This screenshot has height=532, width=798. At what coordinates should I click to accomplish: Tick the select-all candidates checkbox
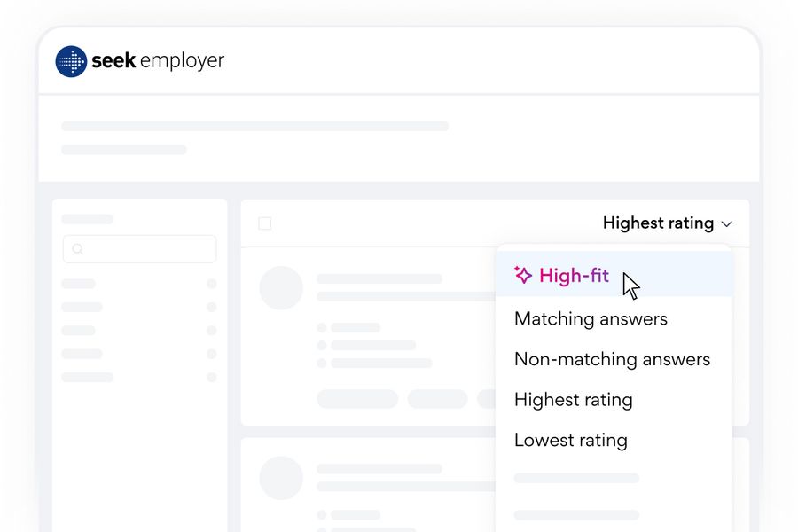[x=265, y=223]
